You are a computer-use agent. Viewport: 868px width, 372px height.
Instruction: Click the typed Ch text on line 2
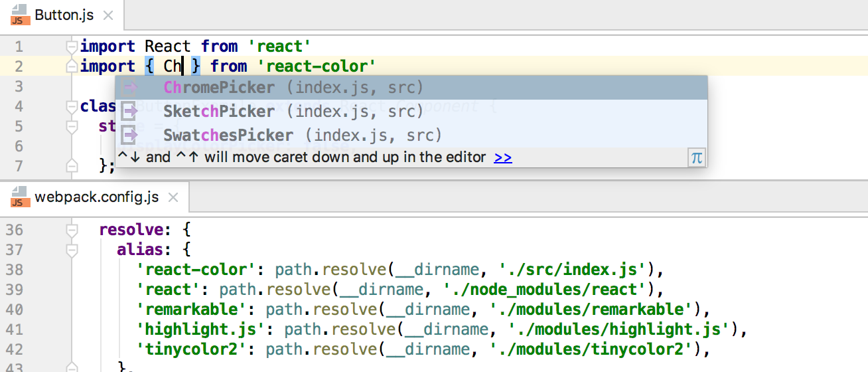[x=173, y=66]
